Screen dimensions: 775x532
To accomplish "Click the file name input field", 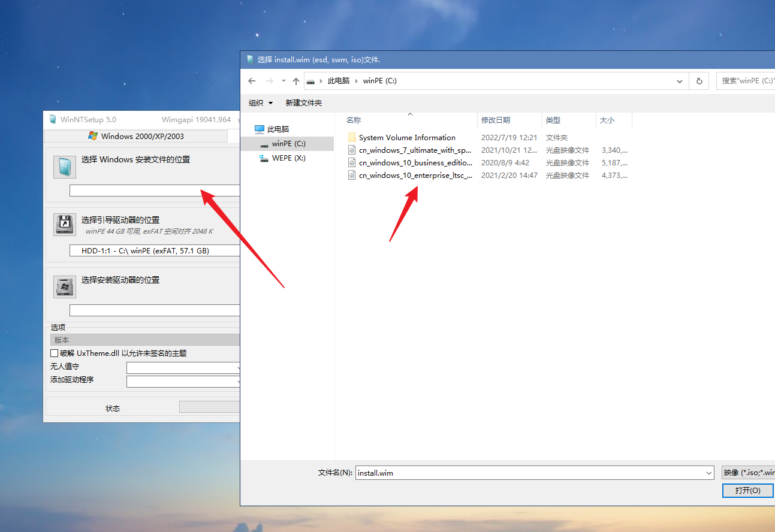I will (x=527, y=473).
